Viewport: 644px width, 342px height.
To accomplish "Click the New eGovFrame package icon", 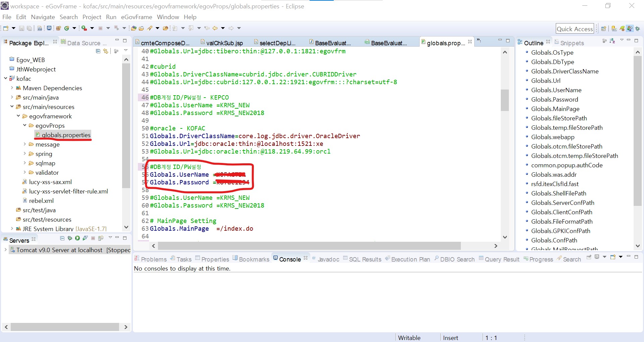I will 58,28.
